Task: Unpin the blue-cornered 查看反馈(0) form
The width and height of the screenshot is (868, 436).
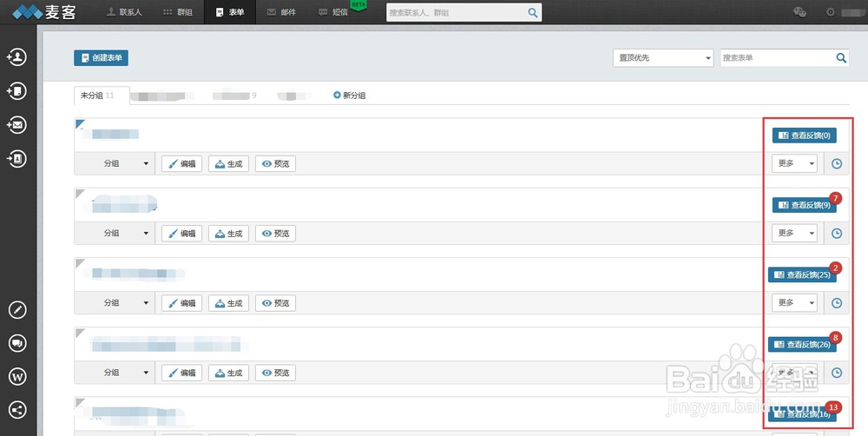Action: [79, 123]
